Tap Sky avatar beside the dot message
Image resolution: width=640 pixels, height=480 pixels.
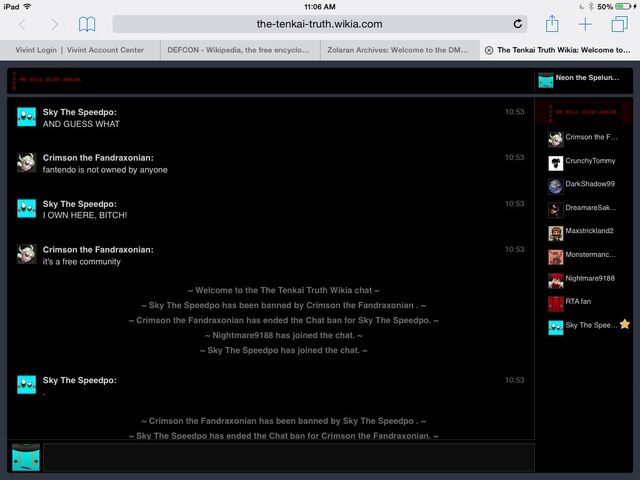pos(27,384)
